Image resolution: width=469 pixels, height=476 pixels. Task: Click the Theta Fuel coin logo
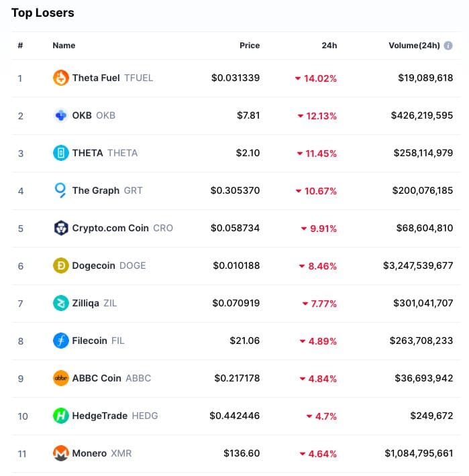(61, 78)
